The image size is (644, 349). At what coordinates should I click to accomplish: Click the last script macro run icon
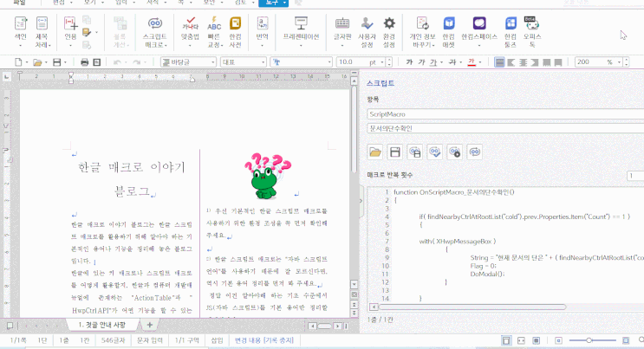tap(475, 152)
